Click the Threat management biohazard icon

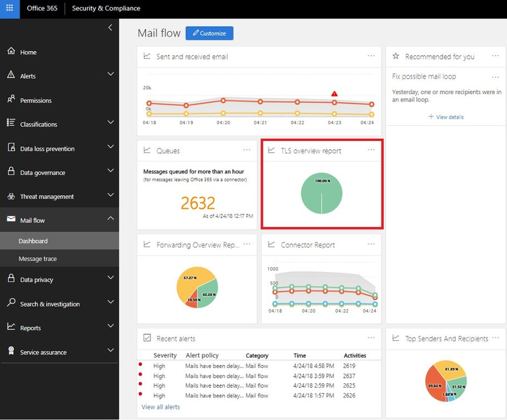(x=11, y=196)
